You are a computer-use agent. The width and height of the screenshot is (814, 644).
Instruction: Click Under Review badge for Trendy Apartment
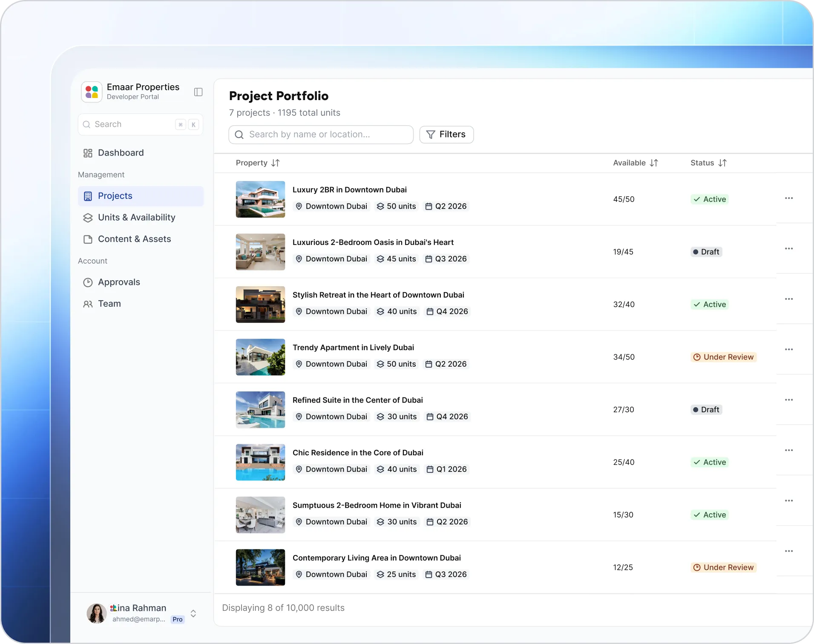723,357
